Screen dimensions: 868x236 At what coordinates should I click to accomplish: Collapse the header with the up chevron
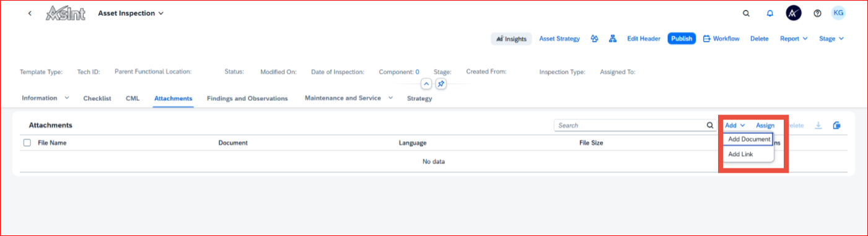tap(426, 84)
